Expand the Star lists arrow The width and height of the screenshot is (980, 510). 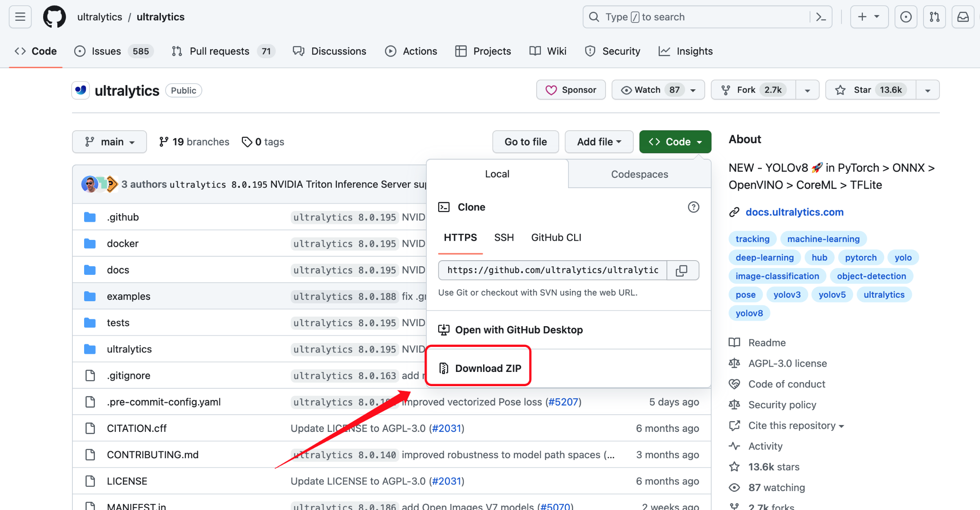coord(927,90)
